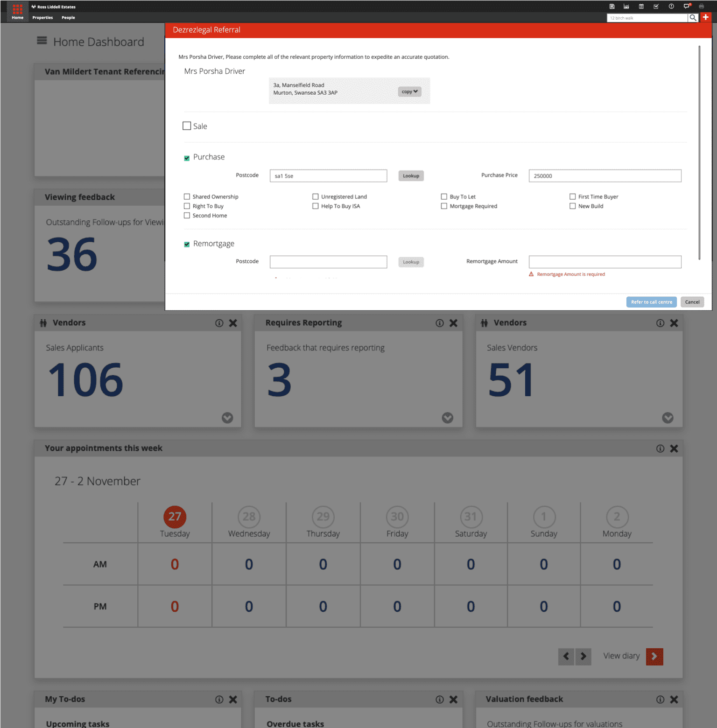Tick First Time Buyer checkbox
This screenshot has height=728, width=717.
click(573, 196)
